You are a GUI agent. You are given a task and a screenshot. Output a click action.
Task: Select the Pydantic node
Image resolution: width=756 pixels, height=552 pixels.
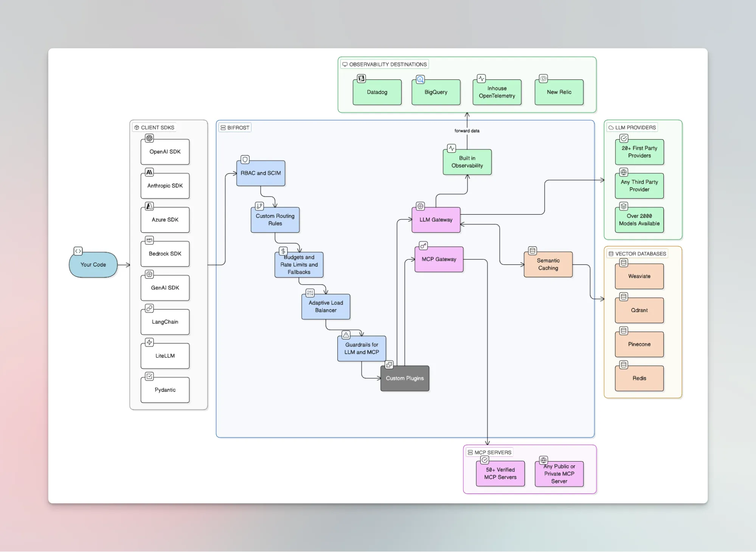[x=165, y=390]
